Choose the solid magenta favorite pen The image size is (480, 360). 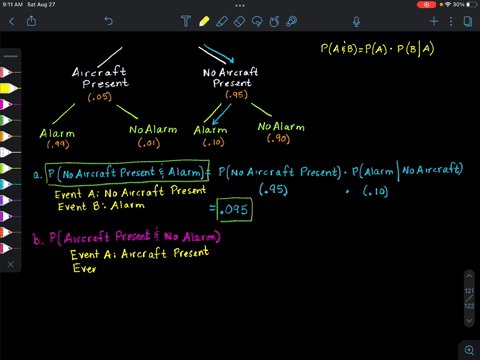[10, 104]
